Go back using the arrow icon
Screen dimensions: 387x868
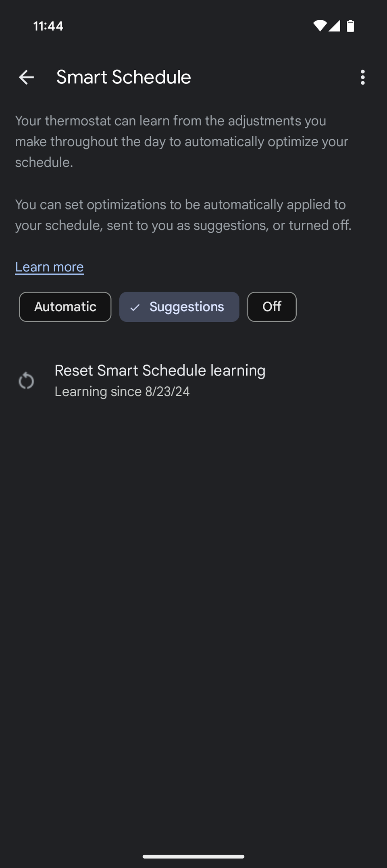(x=26, y=77)
